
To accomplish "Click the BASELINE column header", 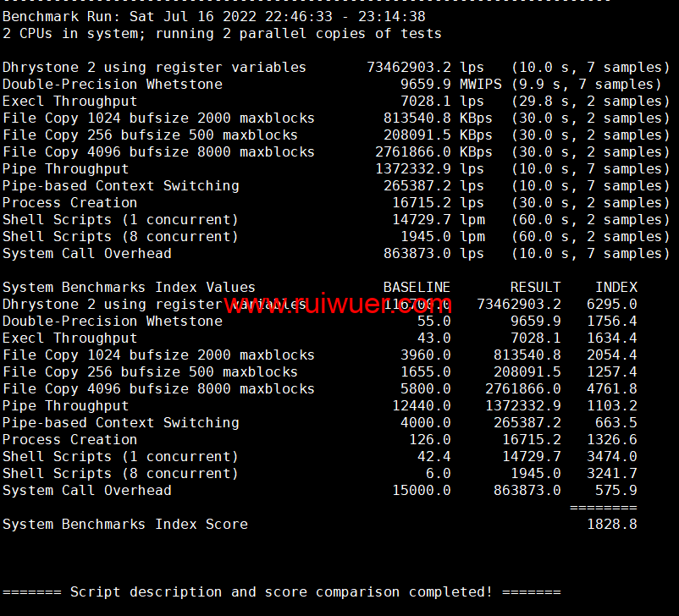I will pos(417,288).
